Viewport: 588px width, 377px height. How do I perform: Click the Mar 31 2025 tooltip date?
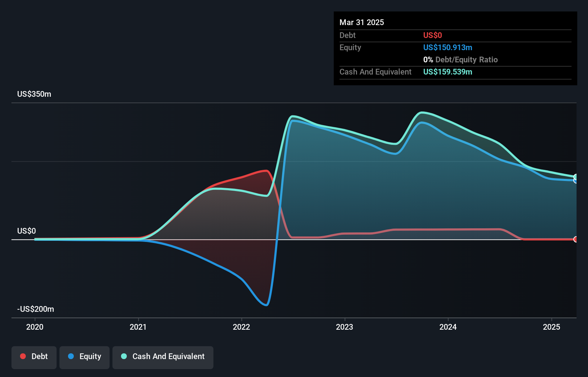362,22
